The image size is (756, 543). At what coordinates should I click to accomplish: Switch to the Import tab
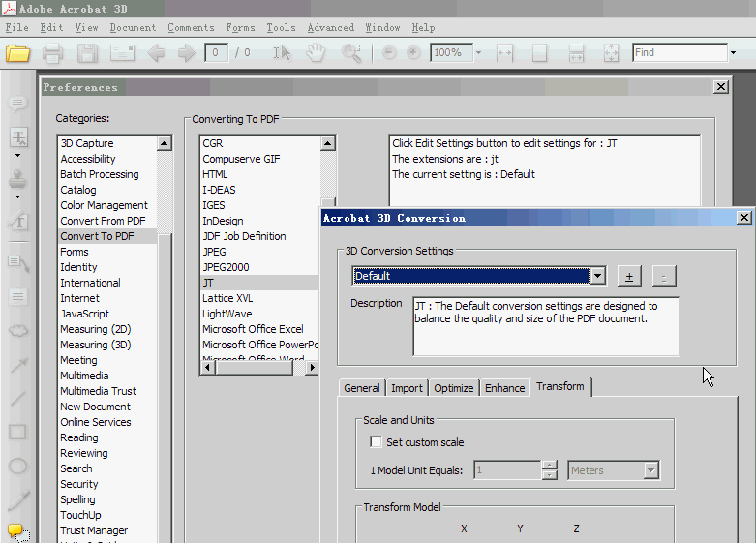(407, 388)
